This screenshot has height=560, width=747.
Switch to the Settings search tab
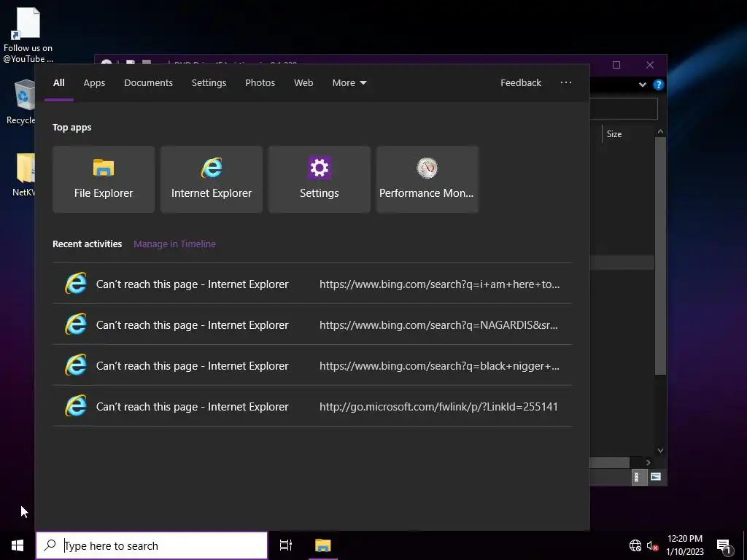[x=209, y=83]
